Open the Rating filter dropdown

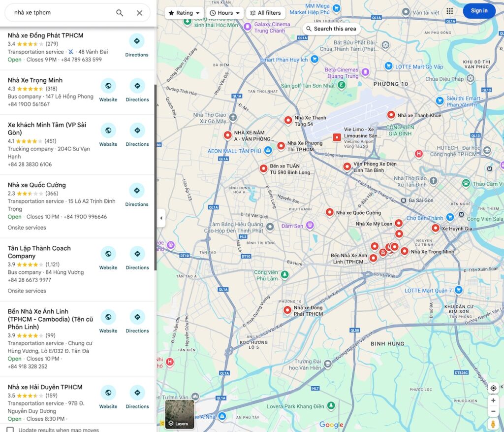coord(184,13)
